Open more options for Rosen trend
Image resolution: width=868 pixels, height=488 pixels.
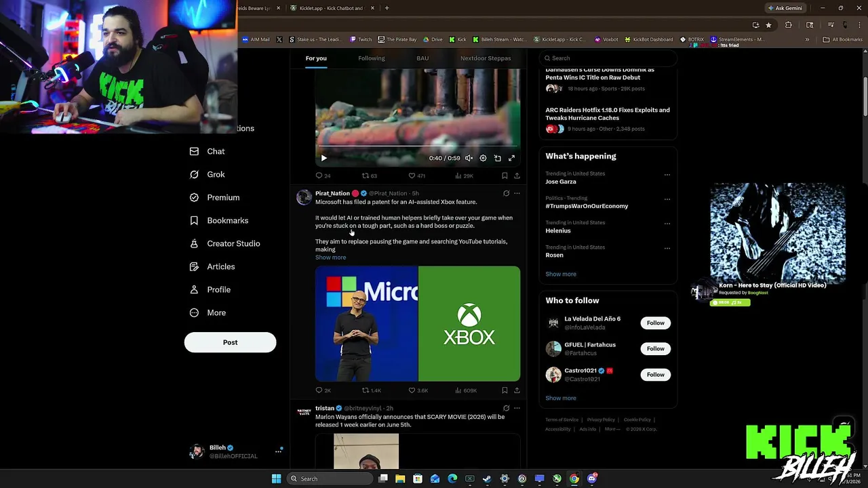click(667, 248)
